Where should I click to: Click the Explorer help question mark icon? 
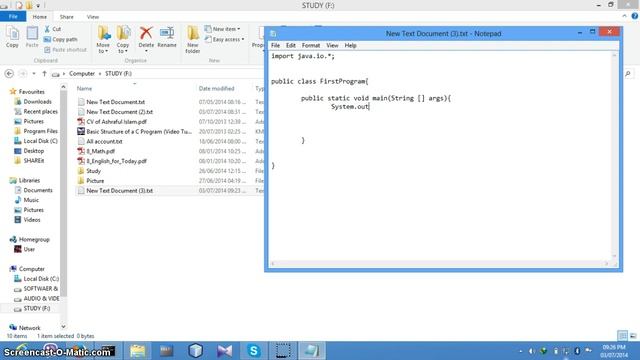point(635,16)
